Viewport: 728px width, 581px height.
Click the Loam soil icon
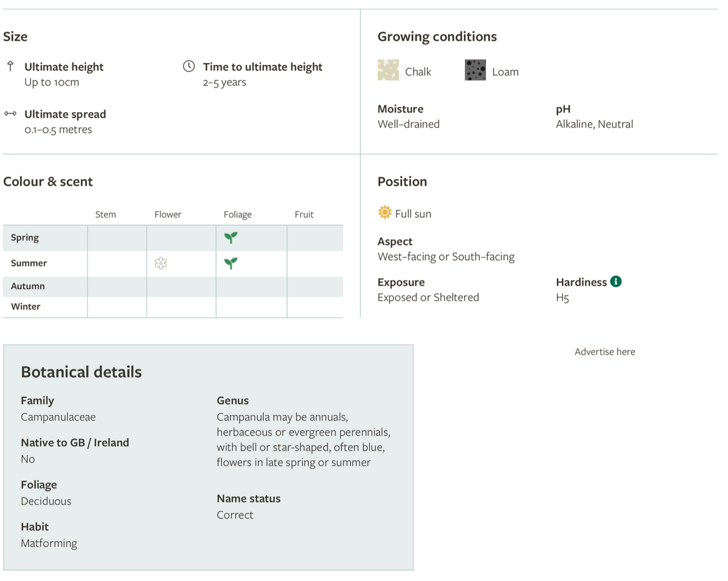tap(475, 70)
